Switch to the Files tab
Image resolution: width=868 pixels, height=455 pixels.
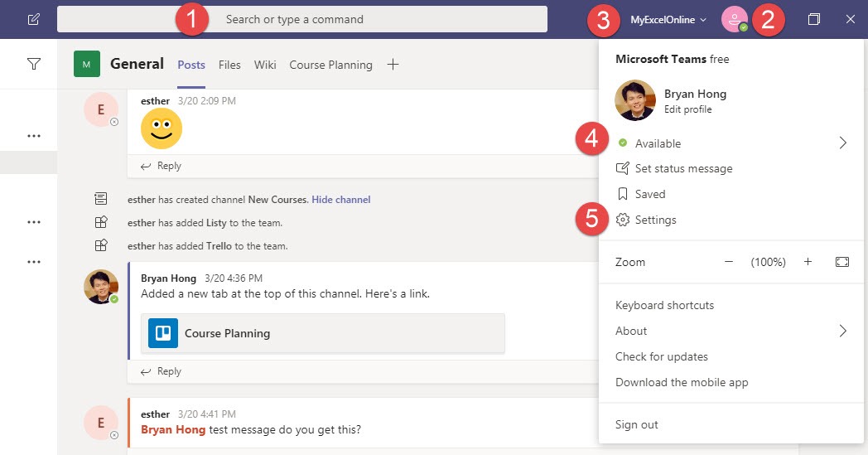229,65
